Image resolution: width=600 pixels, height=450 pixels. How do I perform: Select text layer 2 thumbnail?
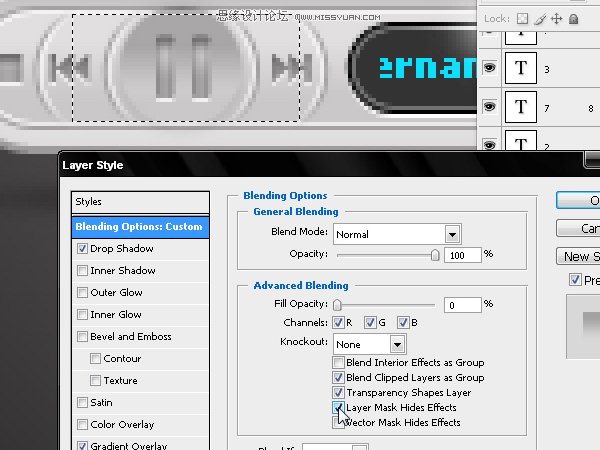[521, 140]
